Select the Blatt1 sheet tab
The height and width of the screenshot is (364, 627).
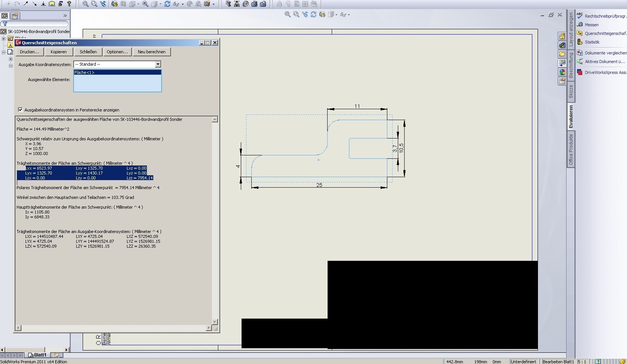(37, 355)
